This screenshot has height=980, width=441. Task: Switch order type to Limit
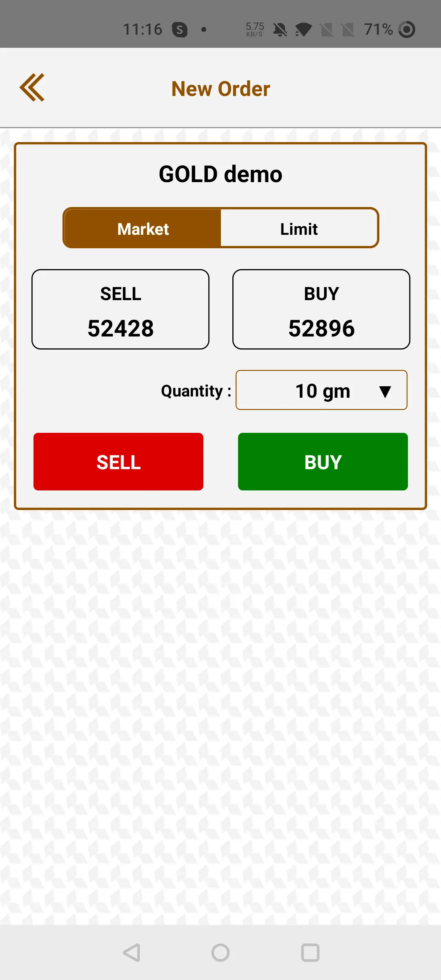299,228
